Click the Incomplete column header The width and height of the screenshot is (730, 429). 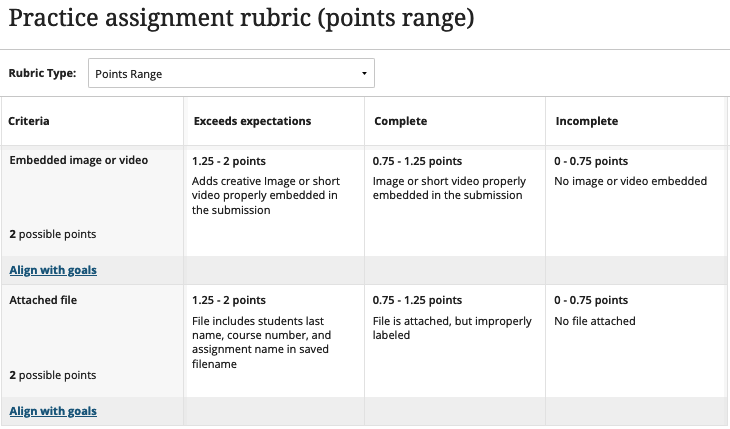(x=587, y=121)
